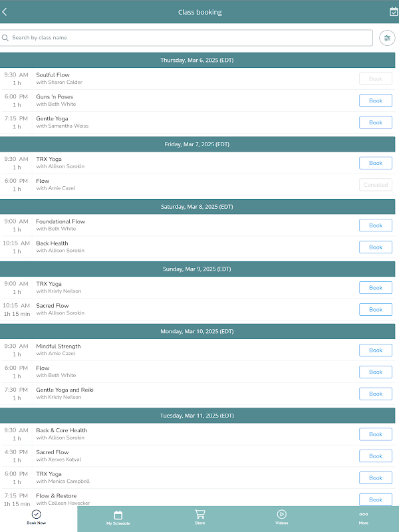Open My Schedule calendar icon
This screenshot has height=532, width=399.
[x=118, y=515]
